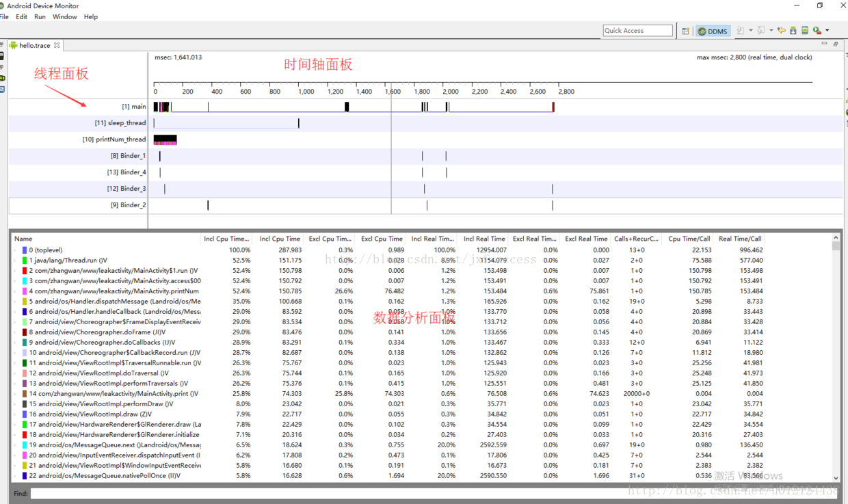The width and height of the screenshot is (848, 504).
Task: Close the hello.trace tab
Action: tap(57, 45)
